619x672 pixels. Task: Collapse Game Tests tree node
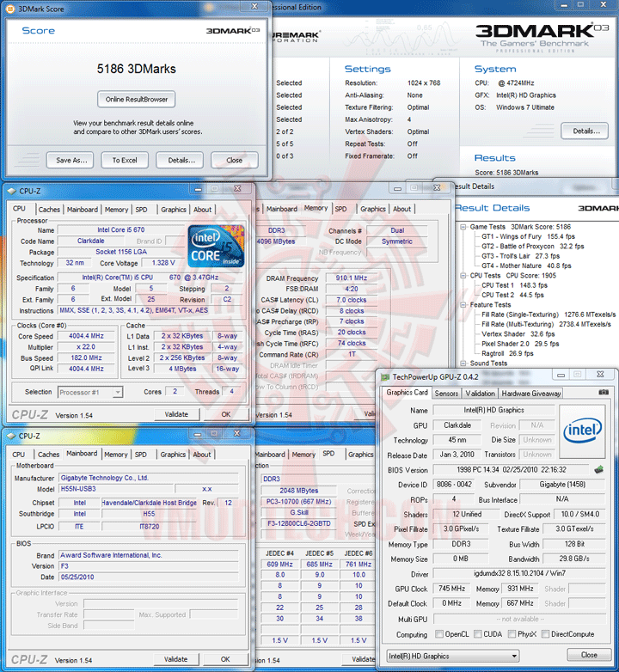pos(463,227)
